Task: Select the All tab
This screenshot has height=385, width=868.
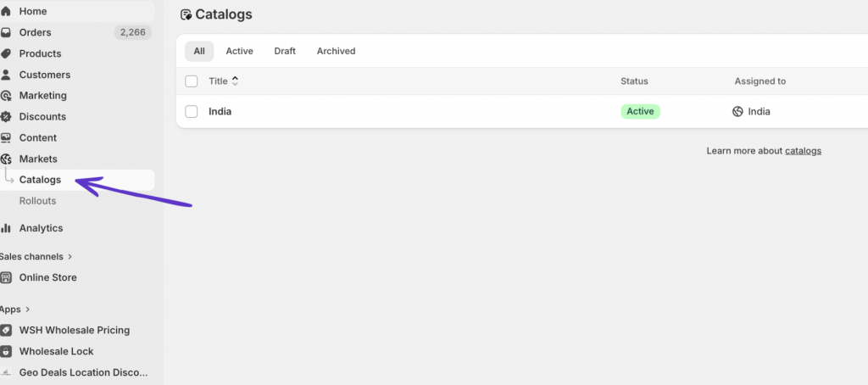Action: (x=199, y=51)
